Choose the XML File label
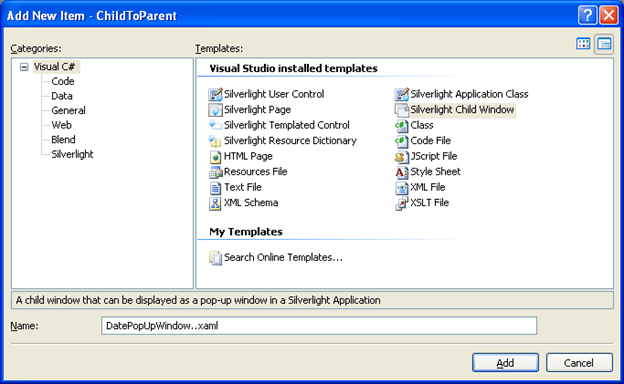Viewport: 624px width, 384px height. [428, 187]
